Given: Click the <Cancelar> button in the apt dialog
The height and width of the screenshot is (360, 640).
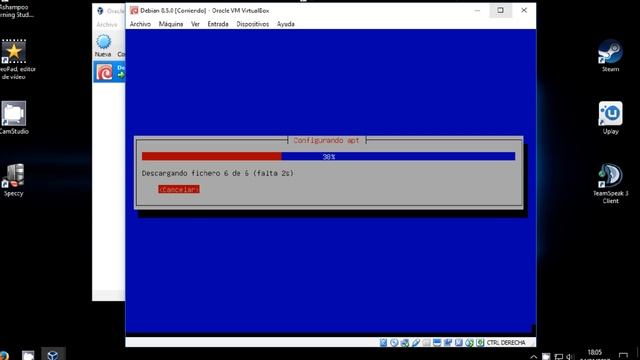Looking at the screenshot, I should tap(179, 189).
